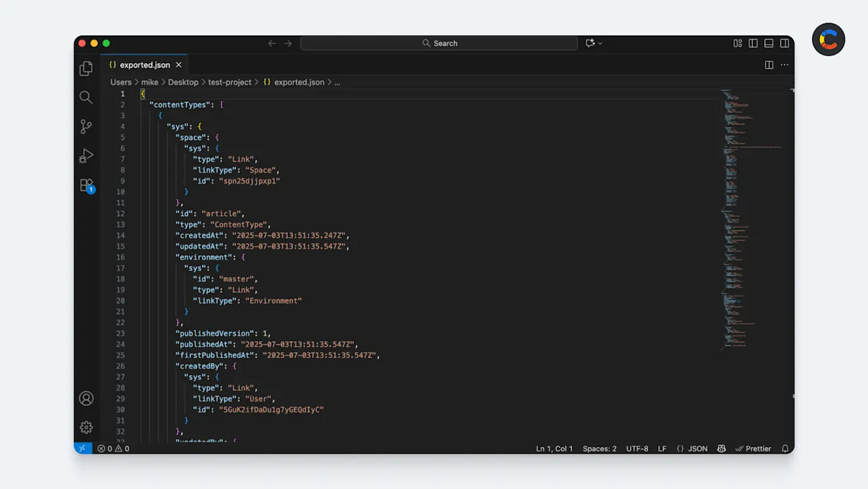Open the remote connection indicator

[82, 448]
